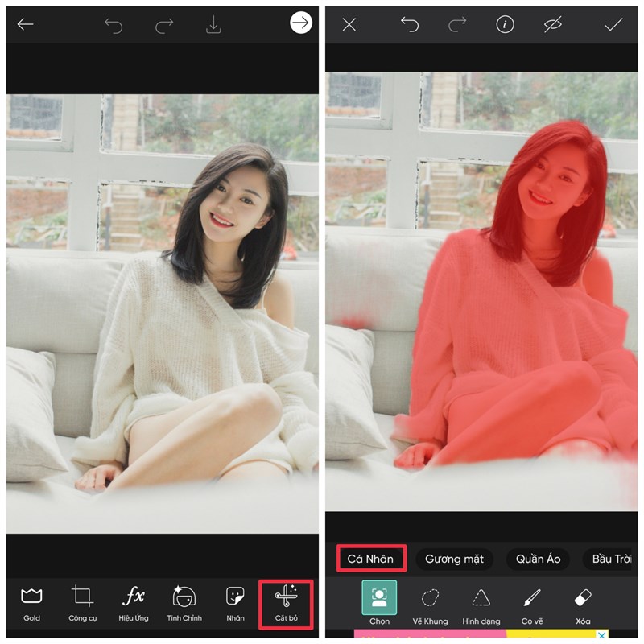The height and width of the screenshot is (644, 644).
Task: Tap the red-masked photo in cutout screen
Action: pyautogui.click(x=481, y=291)
